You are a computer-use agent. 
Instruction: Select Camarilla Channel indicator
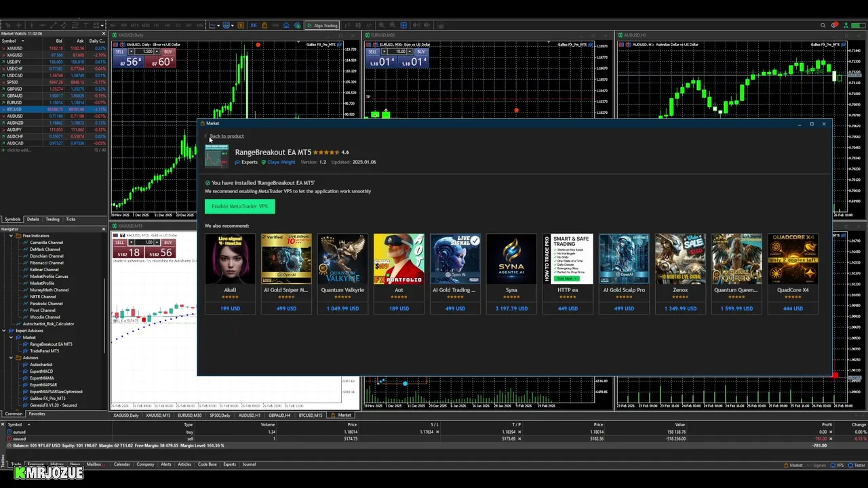click(x=46, y=243)
